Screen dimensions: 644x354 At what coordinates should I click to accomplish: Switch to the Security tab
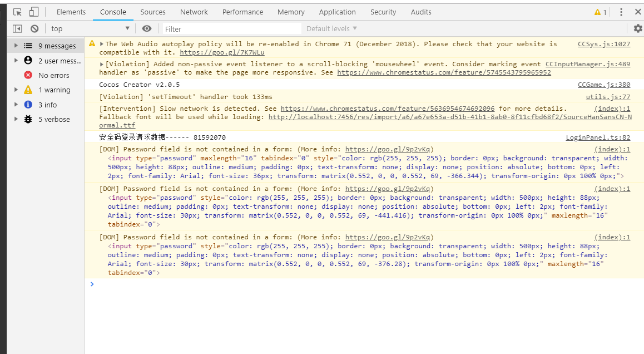point(383,12)
